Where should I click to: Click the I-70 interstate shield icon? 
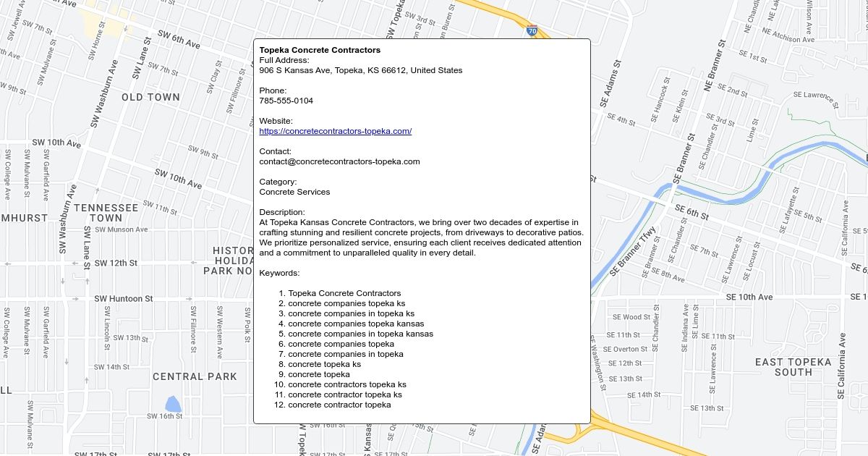pos(532,31)
